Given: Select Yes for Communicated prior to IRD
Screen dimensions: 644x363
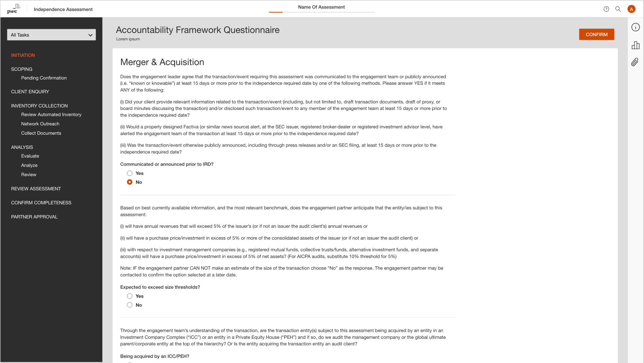Looking at the screenshot, I should click(129, 173).
